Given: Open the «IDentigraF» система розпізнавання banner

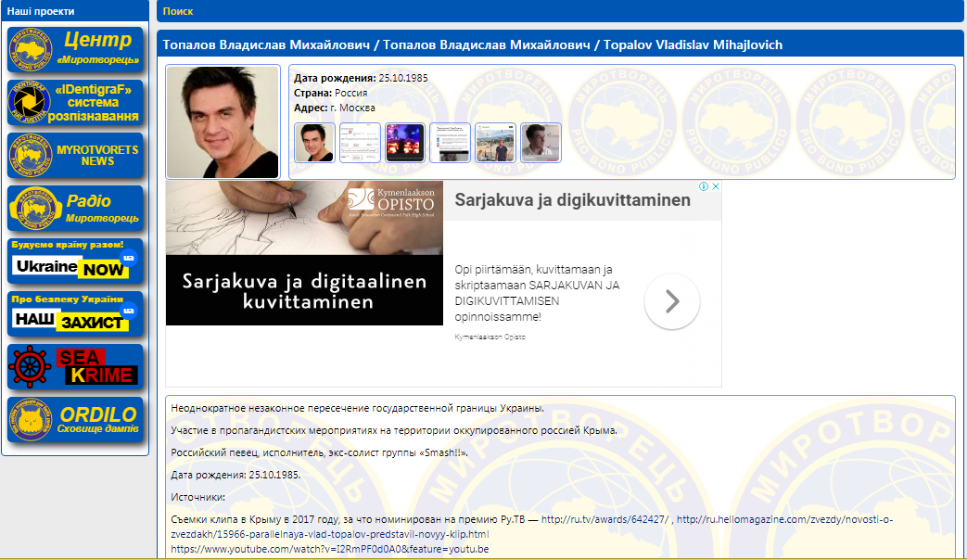Looking at the screenshot, I should tap(75, 102).
